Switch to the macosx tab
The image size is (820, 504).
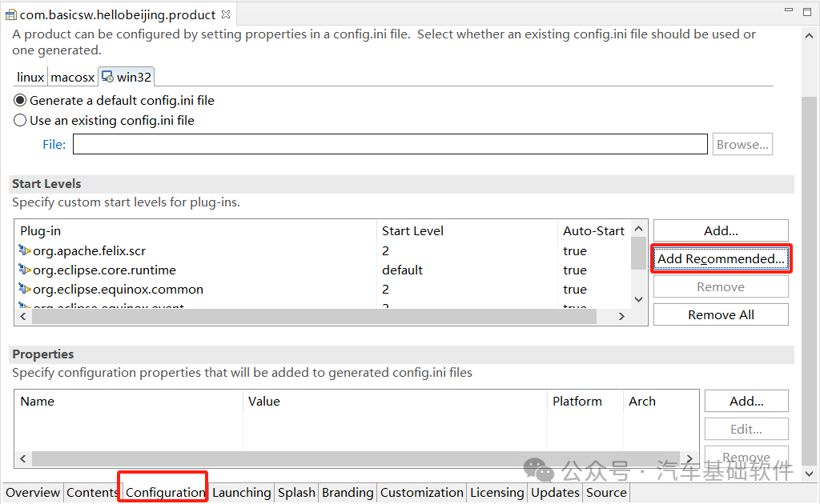(x=72, y=77)
